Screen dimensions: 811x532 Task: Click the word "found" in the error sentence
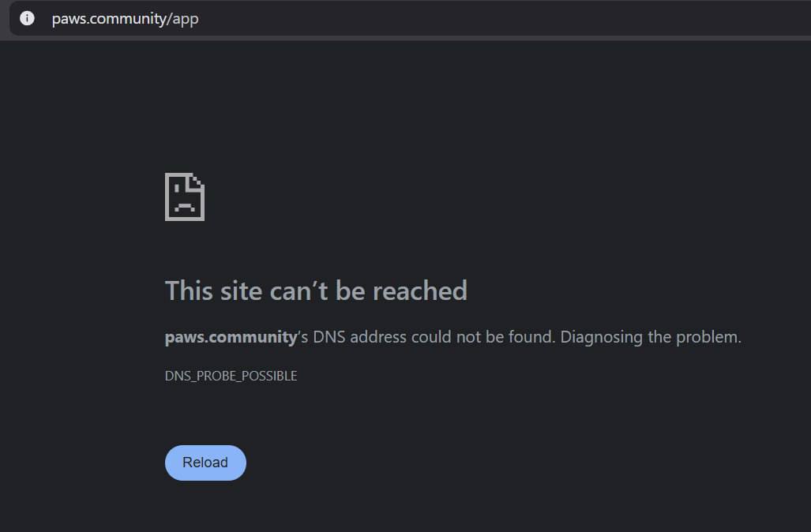(530, 337)
